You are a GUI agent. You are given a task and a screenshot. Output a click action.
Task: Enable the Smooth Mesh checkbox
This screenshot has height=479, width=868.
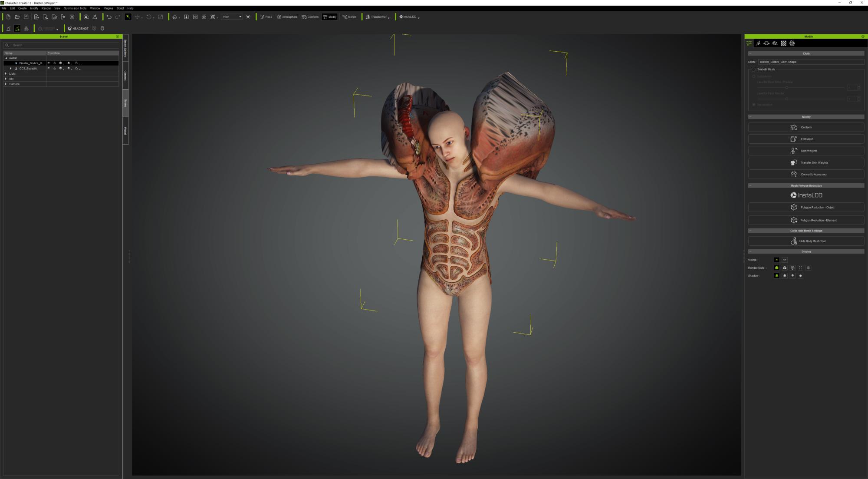pos(753,69)
